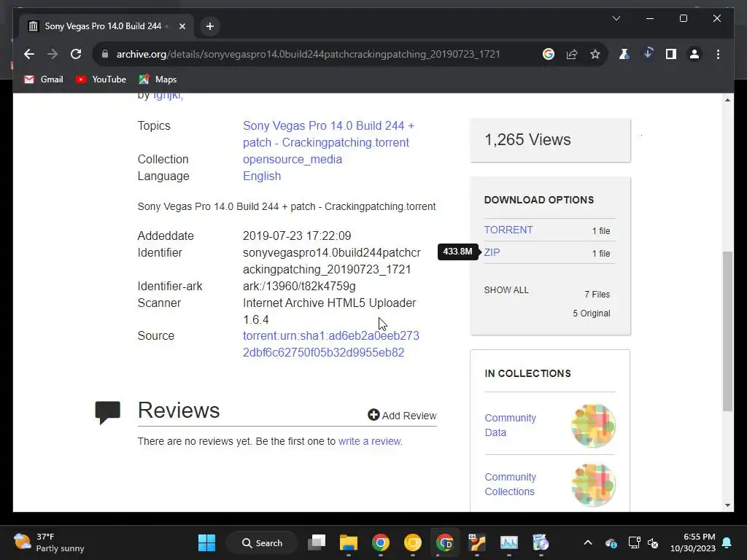This screenshot has height=560, width=747.
Task: Open the tab search chevron
Action: pyautogui.click(x=616, y=18)
